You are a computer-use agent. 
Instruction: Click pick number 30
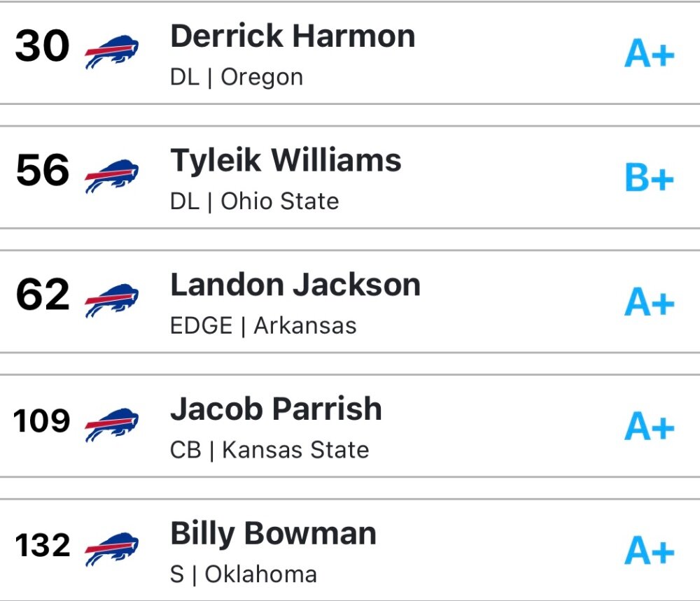43,45
